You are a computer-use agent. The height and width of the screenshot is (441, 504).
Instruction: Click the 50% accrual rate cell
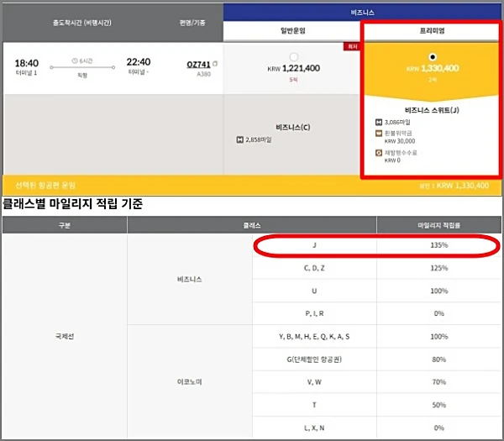[439, 405]
